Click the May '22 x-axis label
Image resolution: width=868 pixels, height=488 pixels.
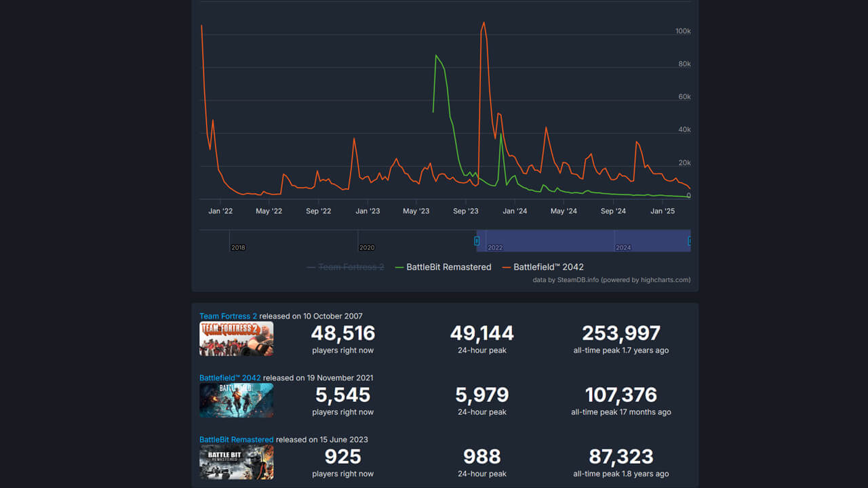[269, 211]
